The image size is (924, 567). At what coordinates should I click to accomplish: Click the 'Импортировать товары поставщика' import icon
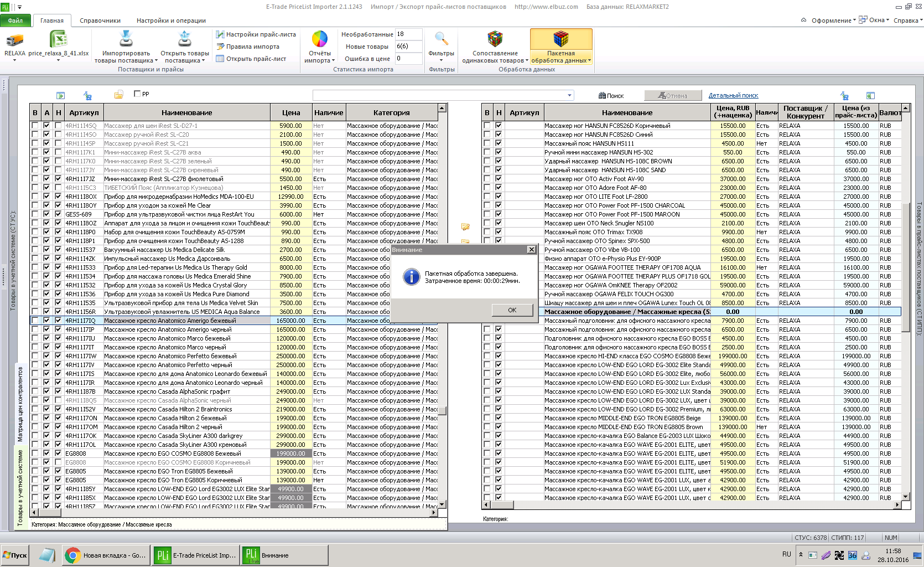(x=126, y=39)
